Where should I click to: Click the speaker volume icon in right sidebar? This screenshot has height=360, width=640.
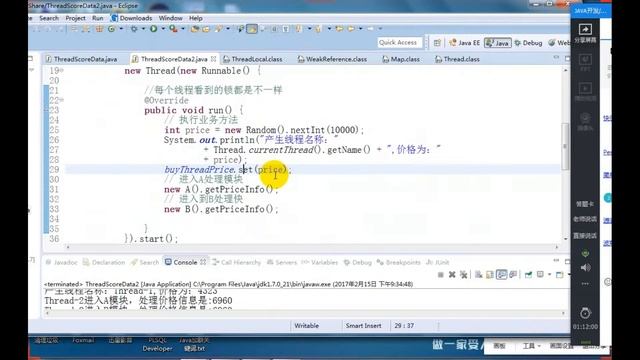[585, 268]
